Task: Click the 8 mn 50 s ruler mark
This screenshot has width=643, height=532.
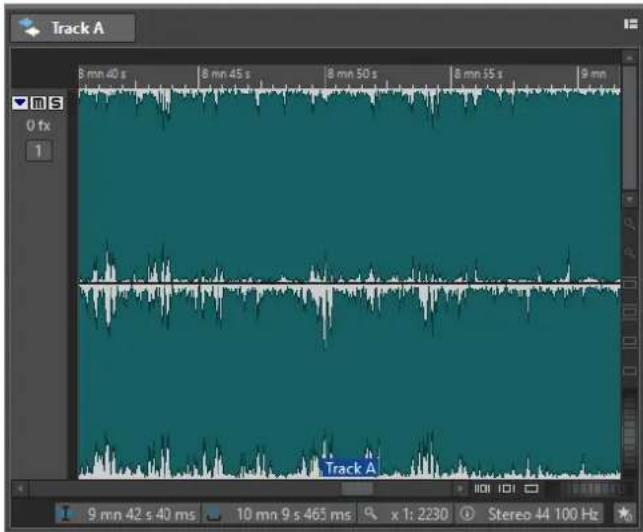Action: 352,74
